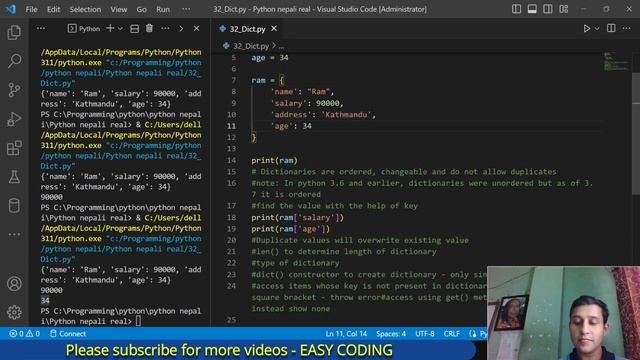Viewport: 640px width, 360px height.
Task: Click Ln 11, Col 14 position indicator
Action: pos(346,333)
